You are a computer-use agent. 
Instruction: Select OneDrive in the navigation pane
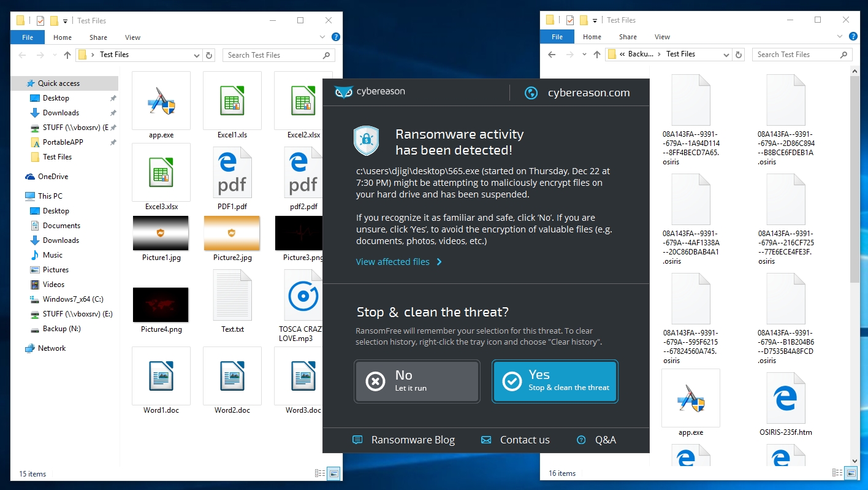(53, 177)
